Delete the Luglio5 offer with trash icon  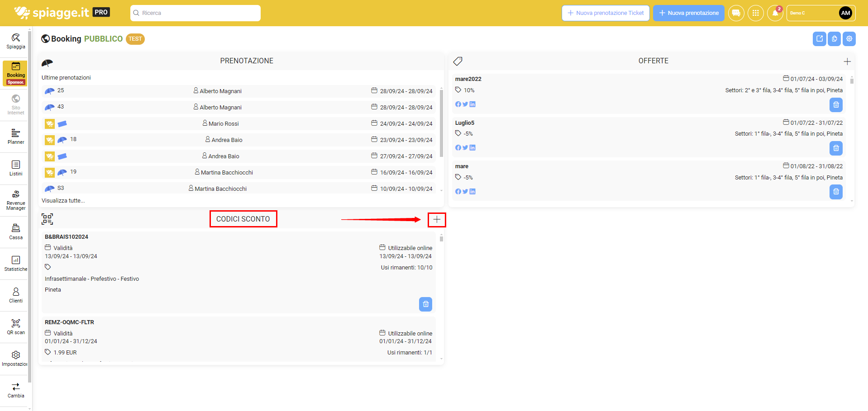coord(836,148)
